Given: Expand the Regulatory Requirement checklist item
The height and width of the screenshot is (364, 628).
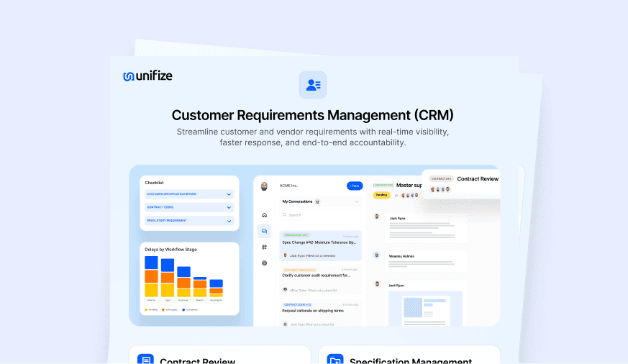Looking at the screenshot, I should click(189, 221).
